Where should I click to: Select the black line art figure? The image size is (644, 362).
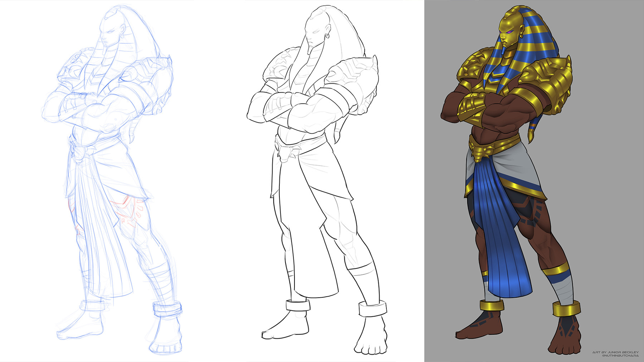pos(317,180)
